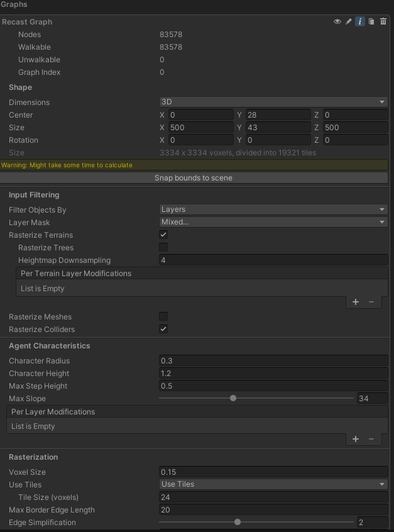The image size is (394, 532).
Task: Toggle the Rasterize Colliders checkbox
Action: tap(163, 329)
